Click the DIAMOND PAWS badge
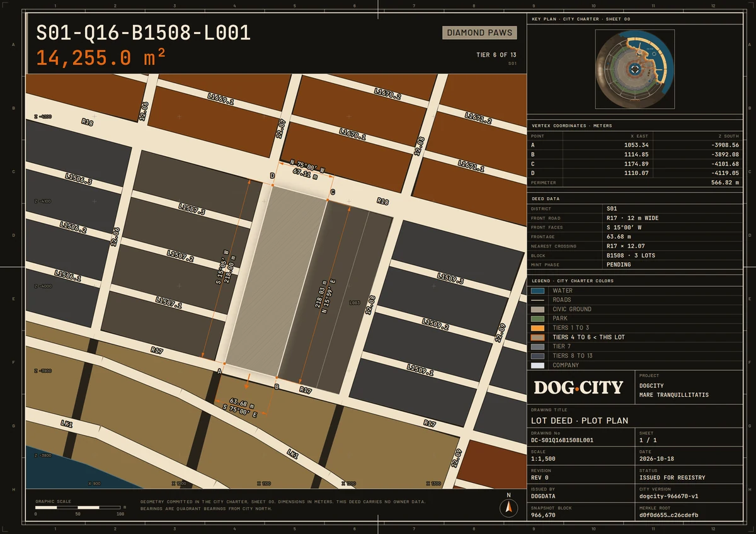 click(479, 33)
